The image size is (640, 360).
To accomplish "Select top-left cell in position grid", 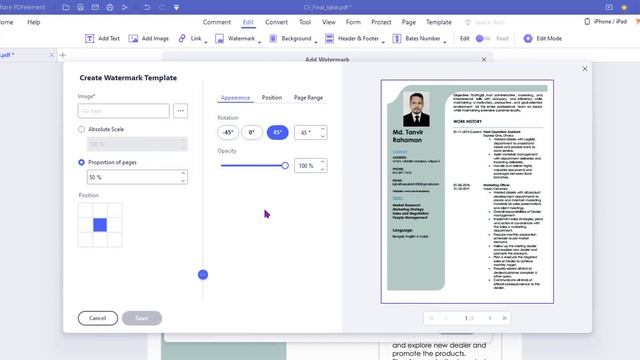I will click(85, 210).
